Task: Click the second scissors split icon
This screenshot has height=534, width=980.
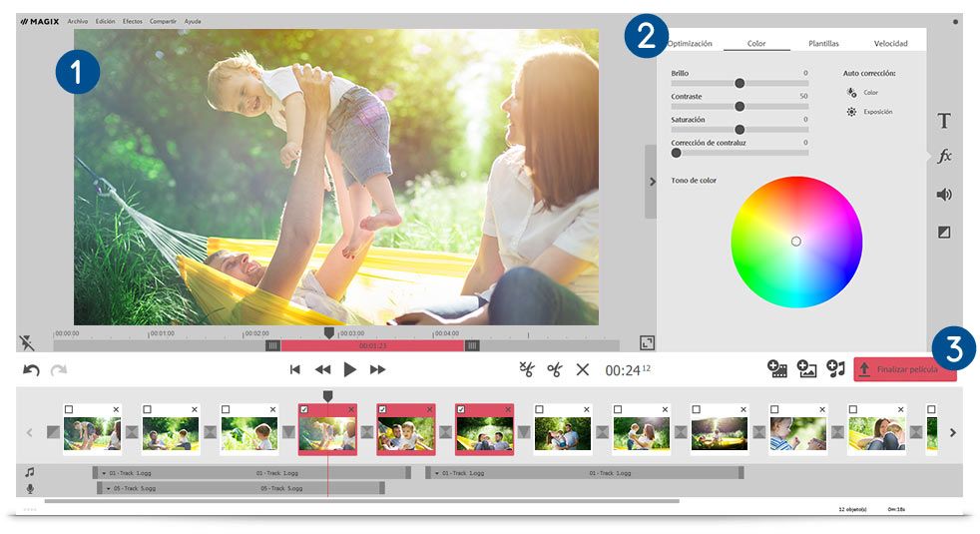Action: (x=555, y=369)
